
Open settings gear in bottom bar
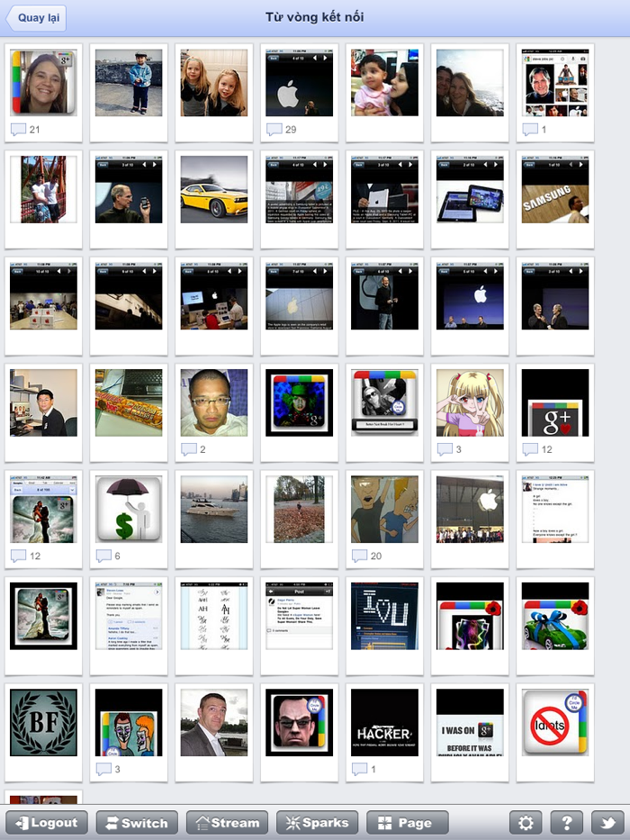point(526,822)
